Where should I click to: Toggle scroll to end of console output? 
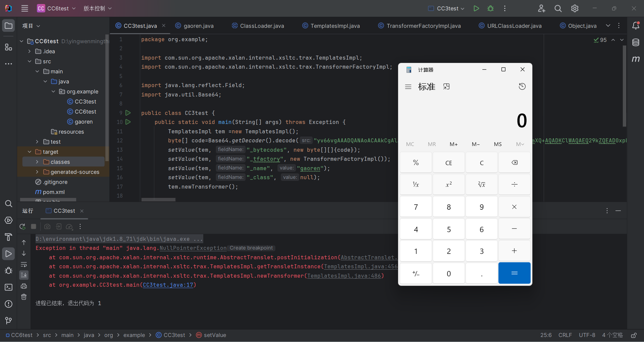[24, 275]
